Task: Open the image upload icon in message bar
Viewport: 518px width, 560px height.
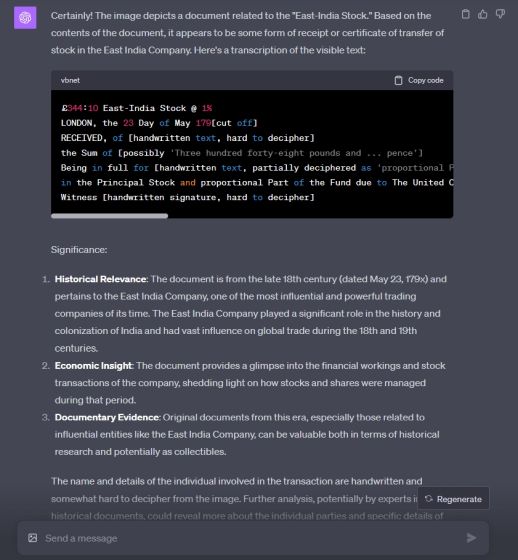Action: click(33, 538)
